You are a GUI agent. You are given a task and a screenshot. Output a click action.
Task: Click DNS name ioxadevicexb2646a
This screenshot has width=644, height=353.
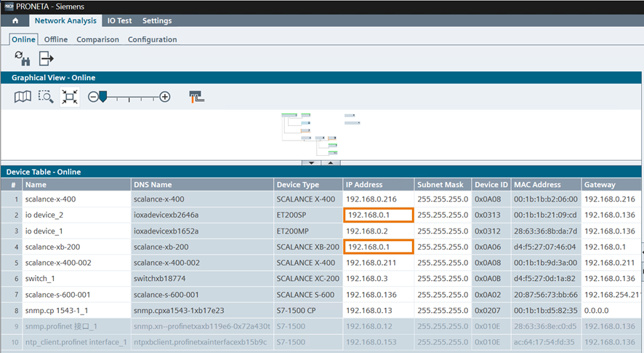[166, 215]
